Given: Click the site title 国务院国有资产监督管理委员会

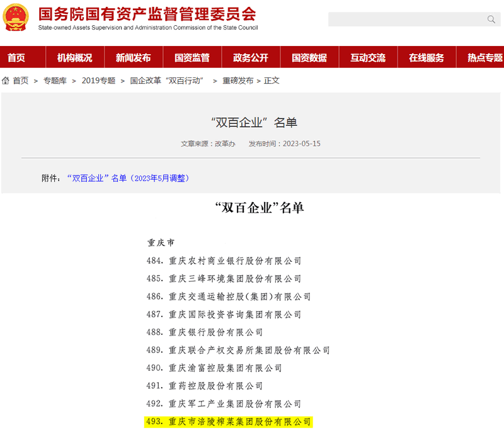Looking at the screenshot, I should [147, 14].
